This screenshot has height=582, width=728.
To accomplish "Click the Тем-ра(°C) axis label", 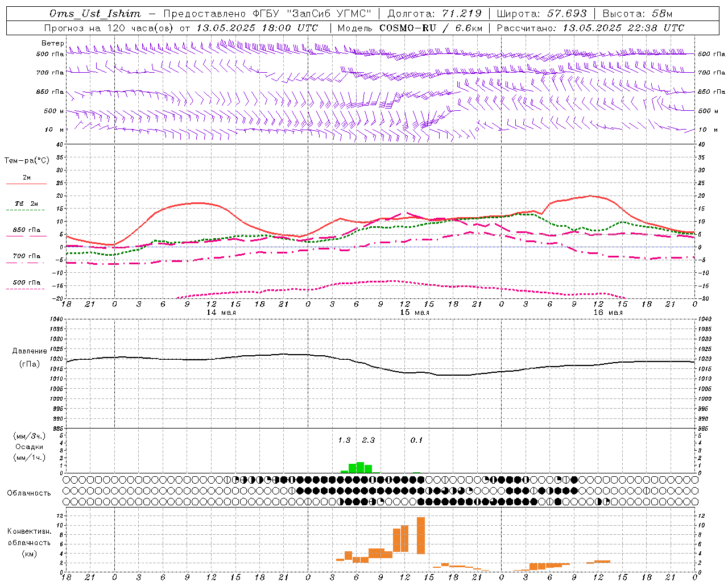I will (x=27, y=161).
